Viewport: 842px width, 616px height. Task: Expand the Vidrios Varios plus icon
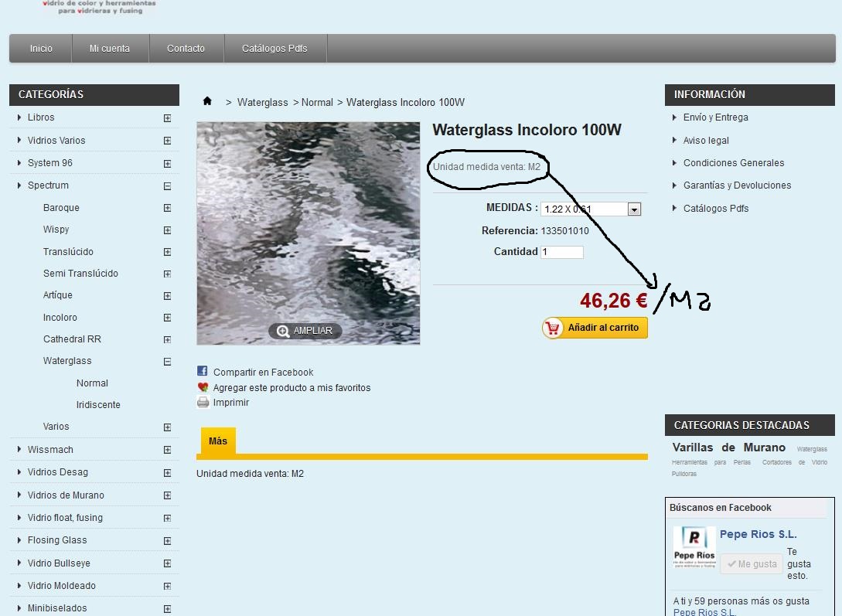[x=168, y=141]
